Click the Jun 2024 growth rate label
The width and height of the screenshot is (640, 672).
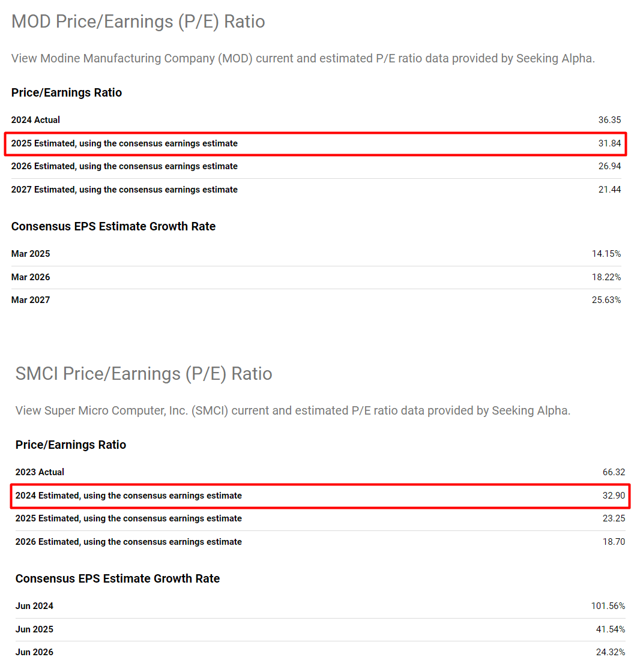(x=34, y=606)
